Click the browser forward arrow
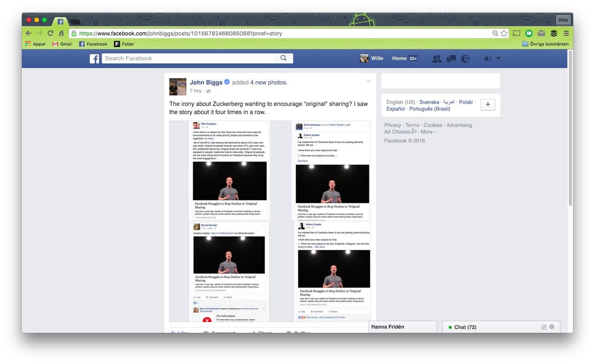 tap(40, 33)
